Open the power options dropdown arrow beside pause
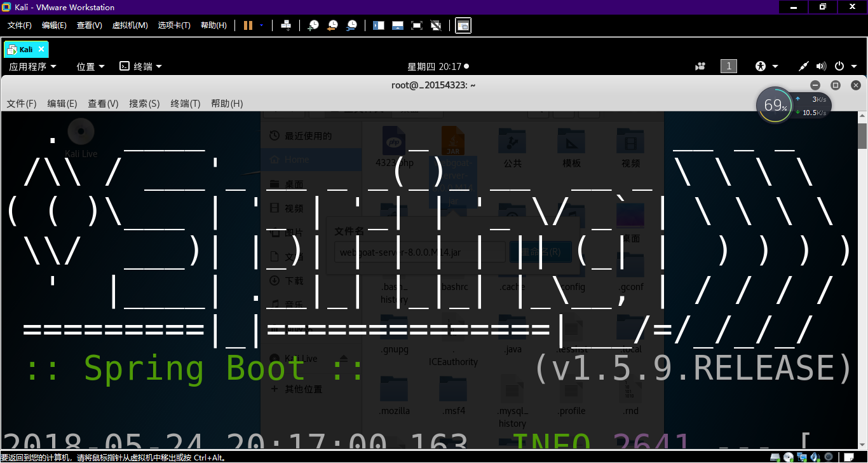Image resolution: width=868 pixels, height=463 pixels. (x=261, y=25)
